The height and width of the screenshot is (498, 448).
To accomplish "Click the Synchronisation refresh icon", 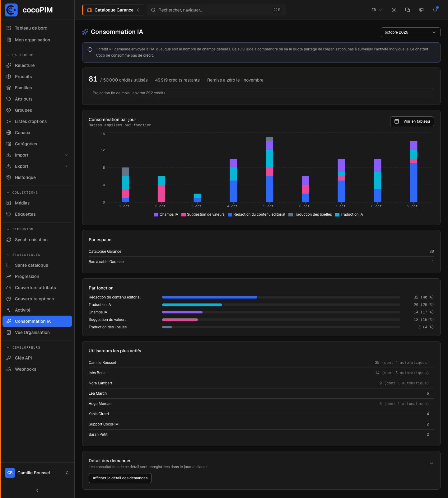I will [9, 240].
